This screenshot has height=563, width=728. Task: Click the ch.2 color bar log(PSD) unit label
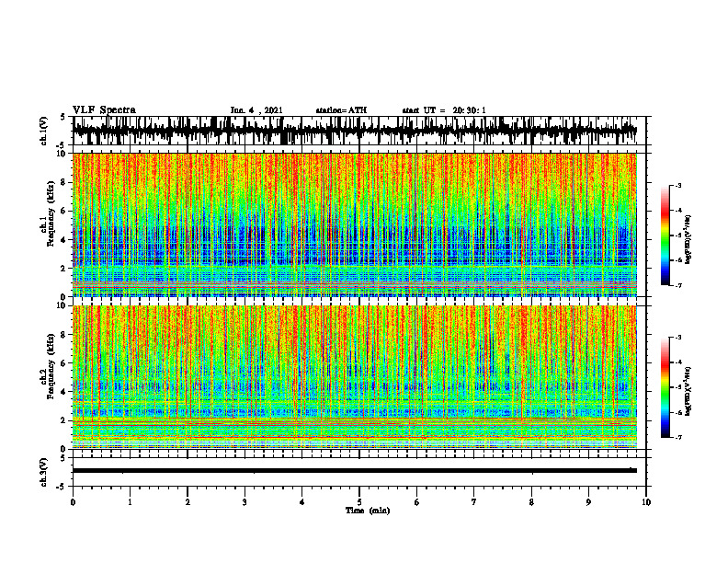688,392
